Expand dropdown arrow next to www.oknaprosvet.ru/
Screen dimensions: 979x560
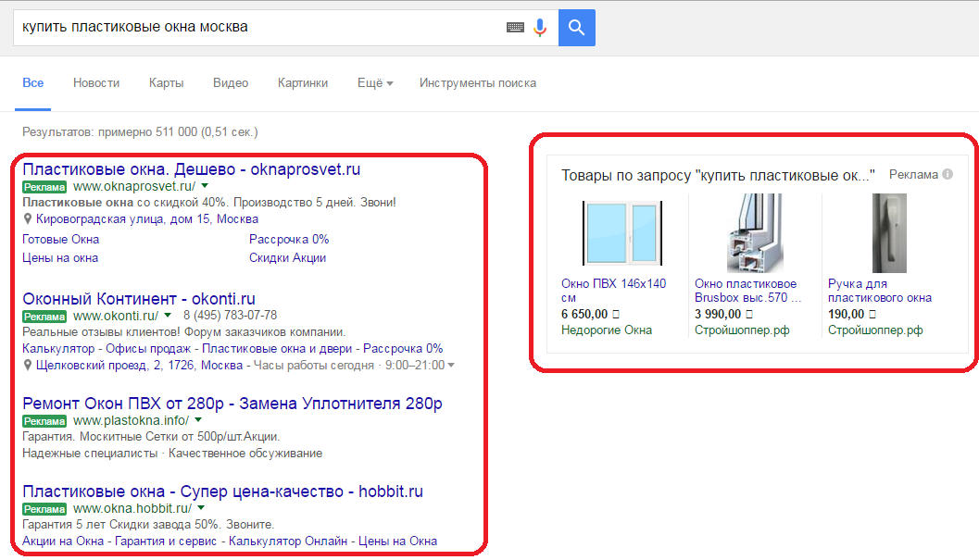coord(205,186)
